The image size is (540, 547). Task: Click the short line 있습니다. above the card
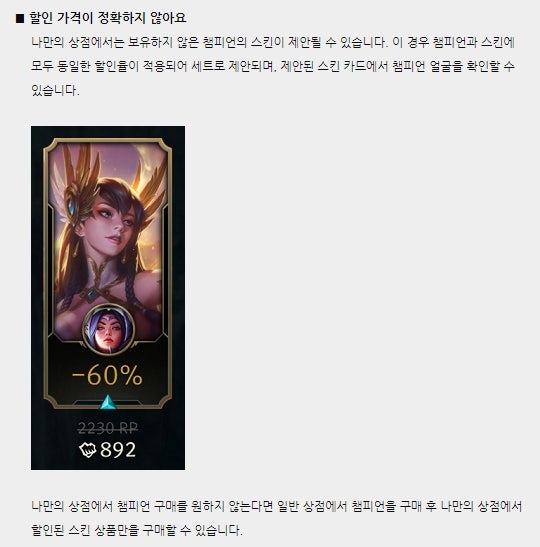(x=55, y=90)
